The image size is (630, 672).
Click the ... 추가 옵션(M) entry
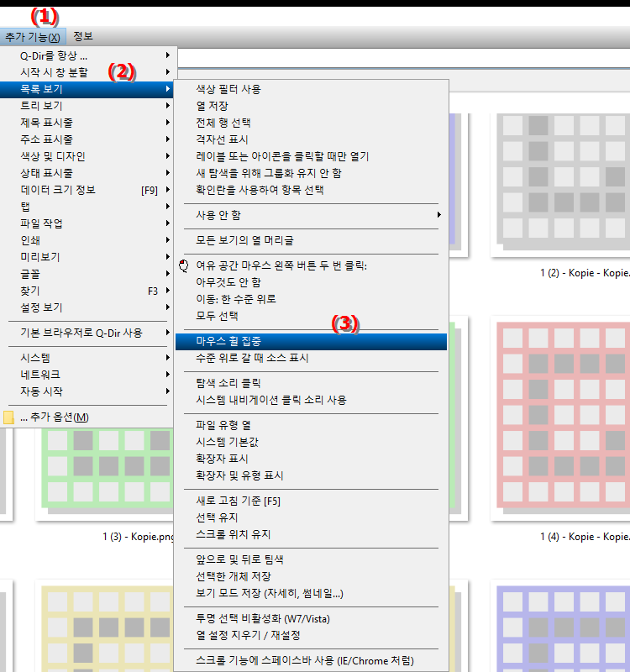[87, 417]
